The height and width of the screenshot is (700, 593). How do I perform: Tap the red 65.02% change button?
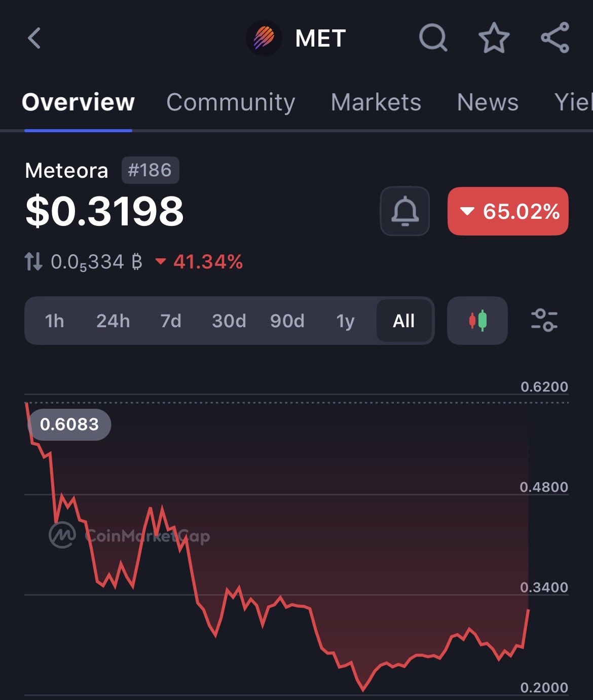tap(508, 211)
